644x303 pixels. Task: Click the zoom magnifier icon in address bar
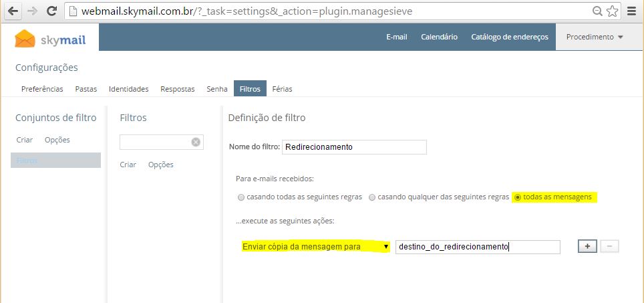pos(597,11)
